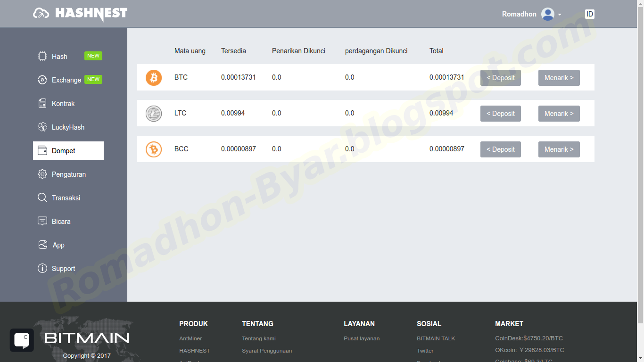Click the App image icon
The width and height of the screenshot is (644, 362).
42,245
